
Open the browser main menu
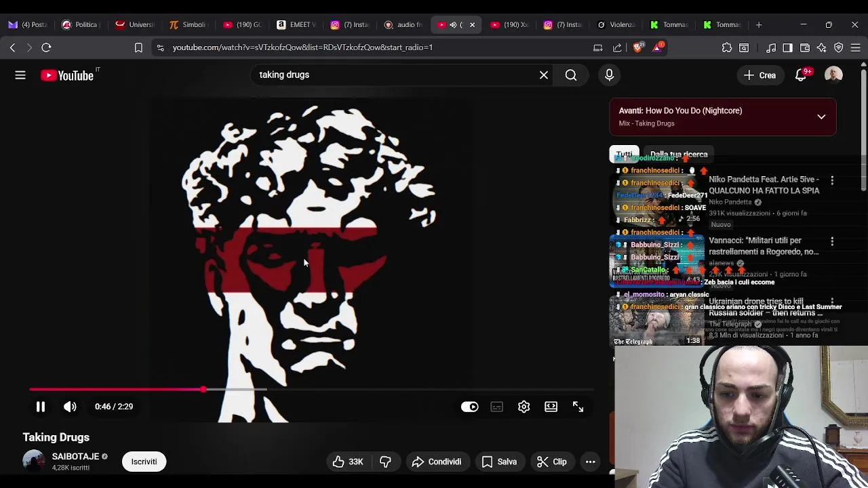(856, 47)
